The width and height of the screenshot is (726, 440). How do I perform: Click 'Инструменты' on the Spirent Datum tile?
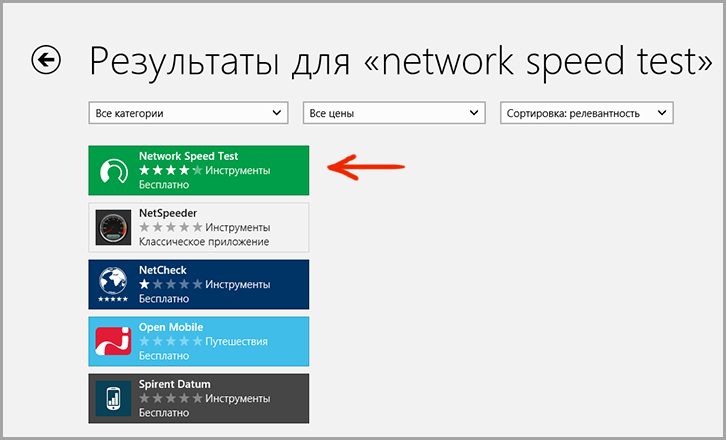pyautogui.click(x=238, y=398)
